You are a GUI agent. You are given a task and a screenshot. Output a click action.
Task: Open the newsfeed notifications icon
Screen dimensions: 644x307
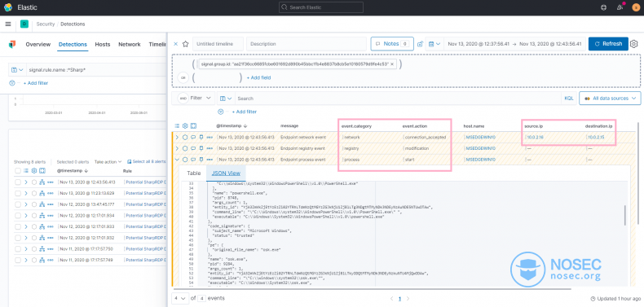pos(620,7)
